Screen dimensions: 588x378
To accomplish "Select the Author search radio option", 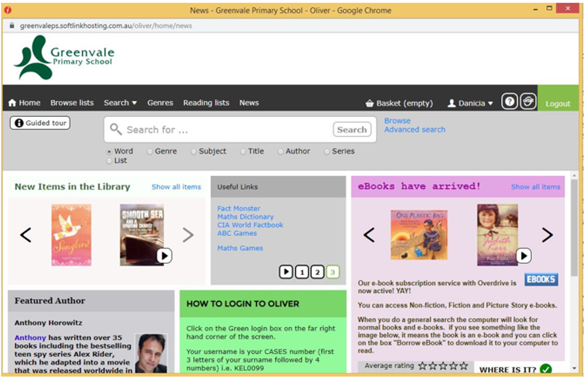I will pyautogui.click(x=281, y=152).
